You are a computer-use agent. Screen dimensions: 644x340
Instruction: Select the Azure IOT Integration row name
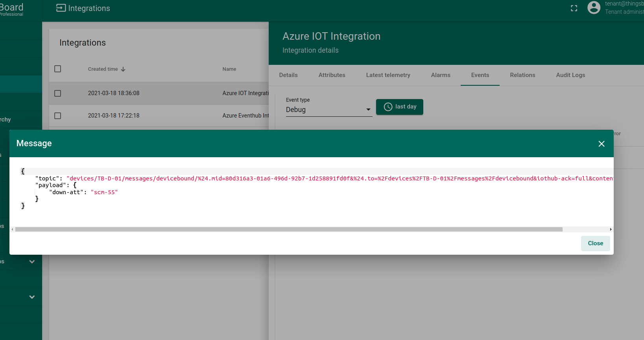point(245,93)
